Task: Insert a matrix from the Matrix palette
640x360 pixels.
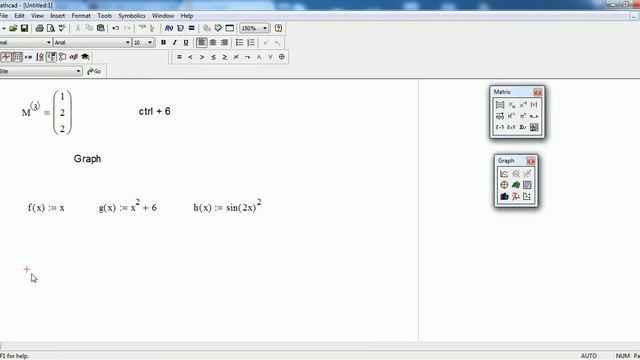Action: coord(500,105)
